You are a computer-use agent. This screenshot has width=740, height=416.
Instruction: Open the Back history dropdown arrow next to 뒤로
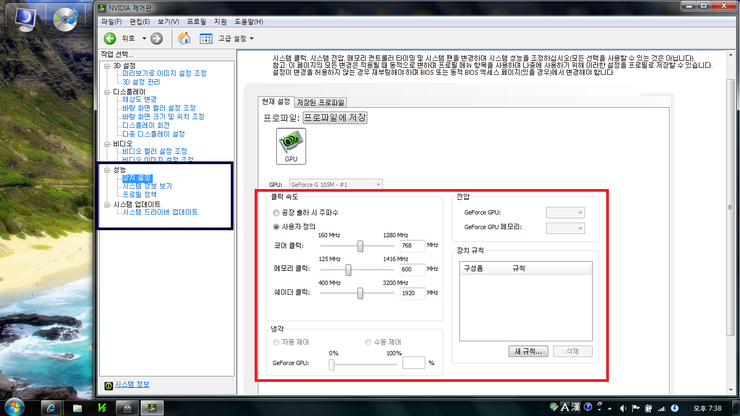[144, 38]
